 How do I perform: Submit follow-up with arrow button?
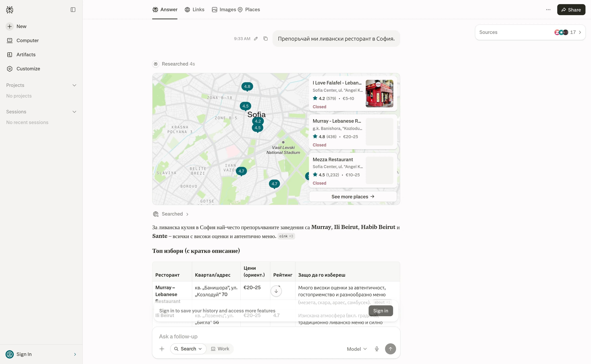tap(390, 349)
